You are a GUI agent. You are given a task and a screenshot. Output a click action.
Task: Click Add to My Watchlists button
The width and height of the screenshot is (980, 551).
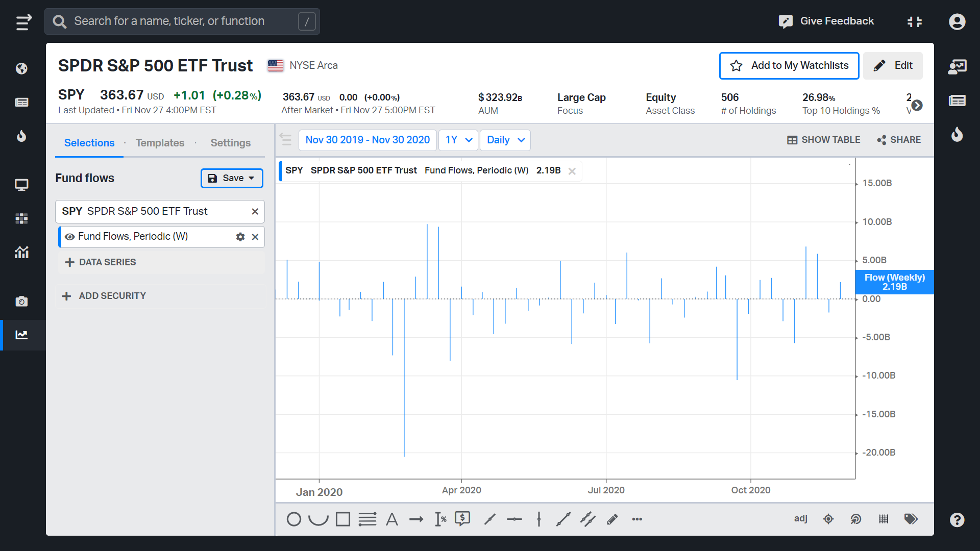click(789, 66)
